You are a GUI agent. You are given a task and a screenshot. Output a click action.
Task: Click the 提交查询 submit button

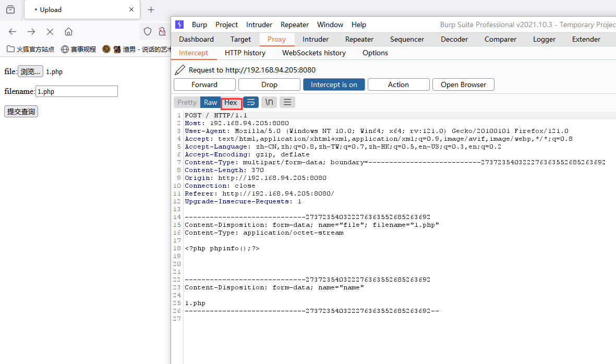pos(21,112)
